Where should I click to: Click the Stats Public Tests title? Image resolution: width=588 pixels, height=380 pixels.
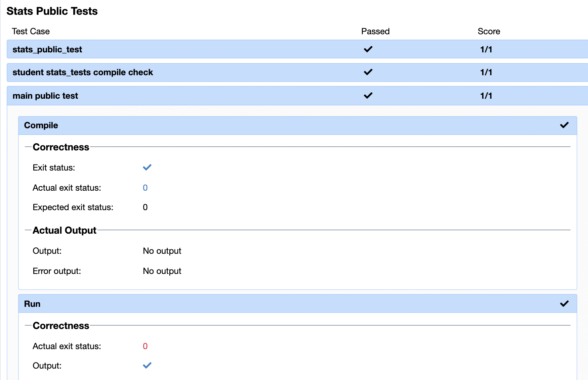pyautogui.click(x=52, y=11)
